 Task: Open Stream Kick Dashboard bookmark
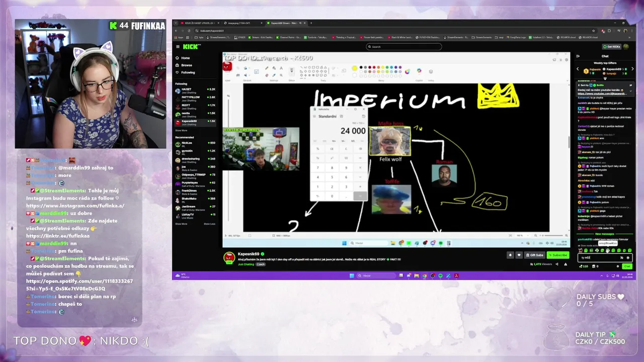[x=261, y=37]
